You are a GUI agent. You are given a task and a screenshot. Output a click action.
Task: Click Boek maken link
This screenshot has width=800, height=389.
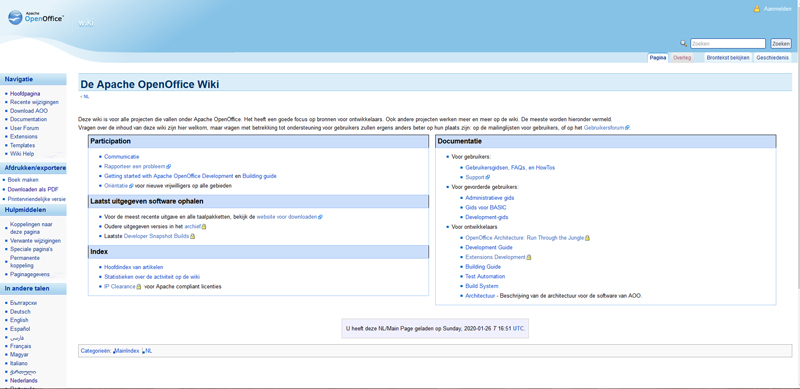23,180
